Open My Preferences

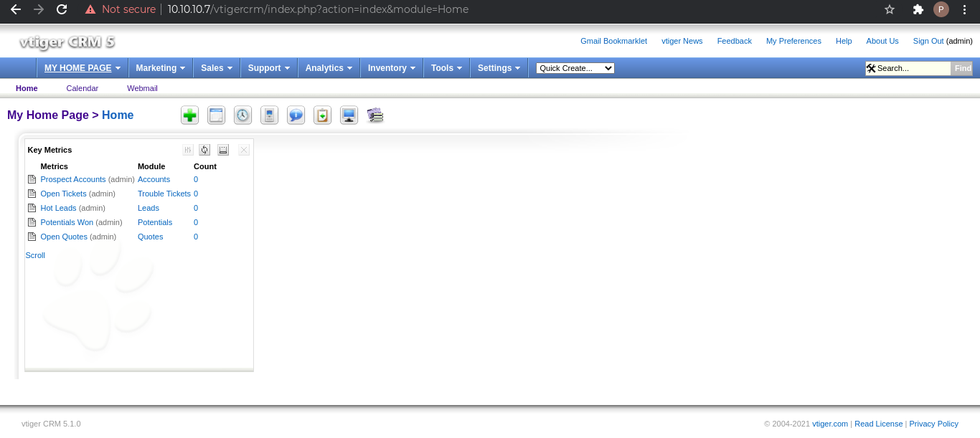(x=793, y=41)
